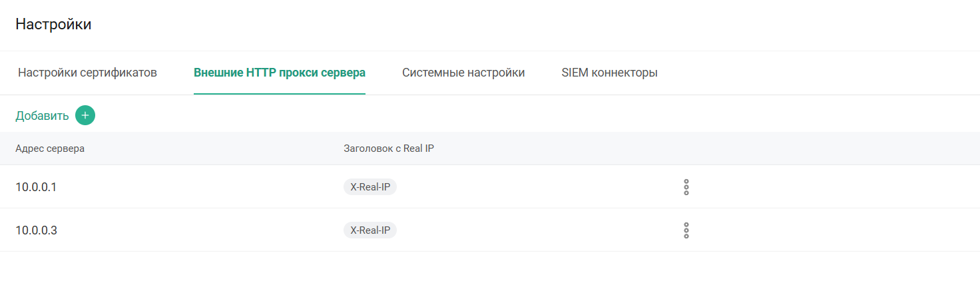Go to the SIEM коннекторы tab
980x307 pixels.
coord(609,73)
